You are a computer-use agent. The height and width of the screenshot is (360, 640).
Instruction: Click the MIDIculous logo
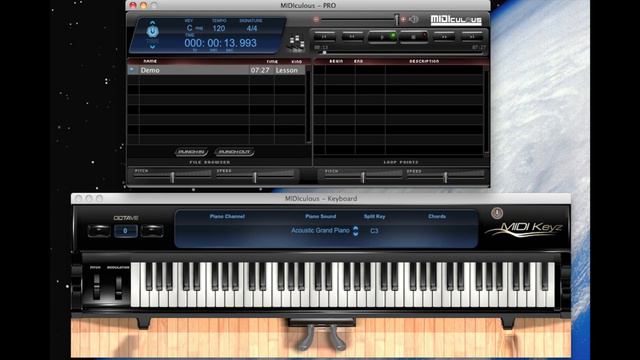[456, 20]
